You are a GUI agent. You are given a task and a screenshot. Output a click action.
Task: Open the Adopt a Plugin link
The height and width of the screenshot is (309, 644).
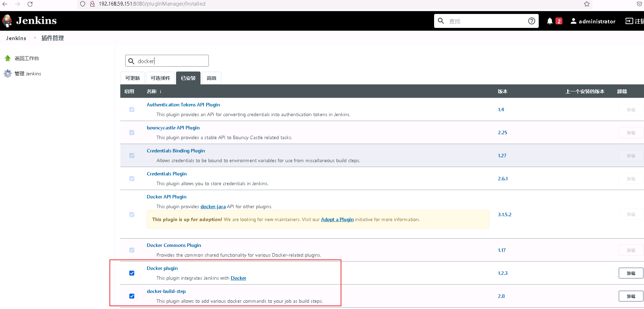point(337,219)
